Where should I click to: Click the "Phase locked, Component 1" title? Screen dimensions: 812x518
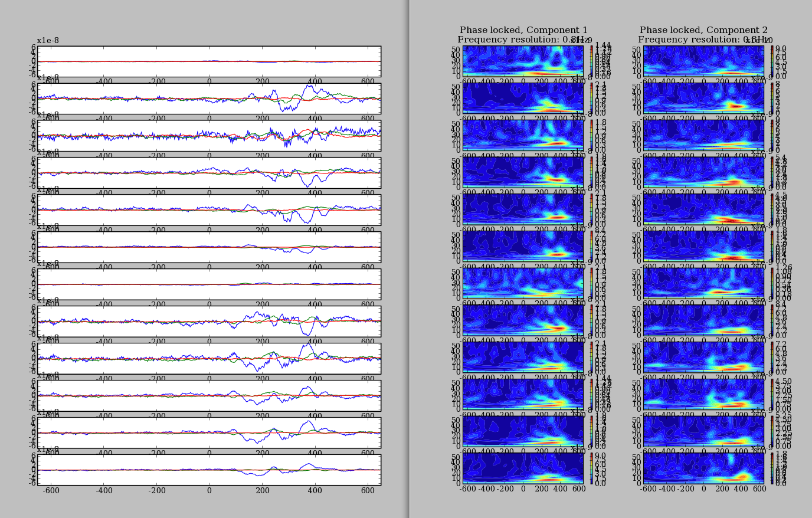pyautogui.click(x=523, y=30)
